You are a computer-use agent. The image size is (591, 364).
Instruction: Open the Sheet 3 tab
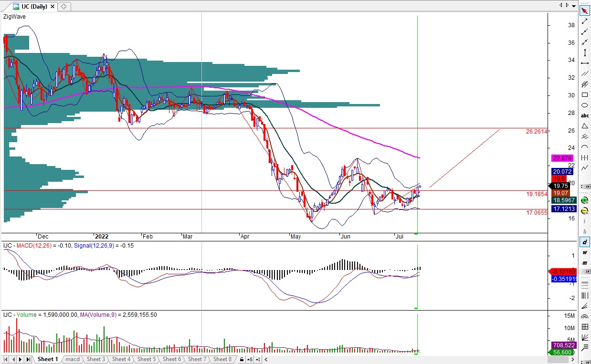point(95,359)
